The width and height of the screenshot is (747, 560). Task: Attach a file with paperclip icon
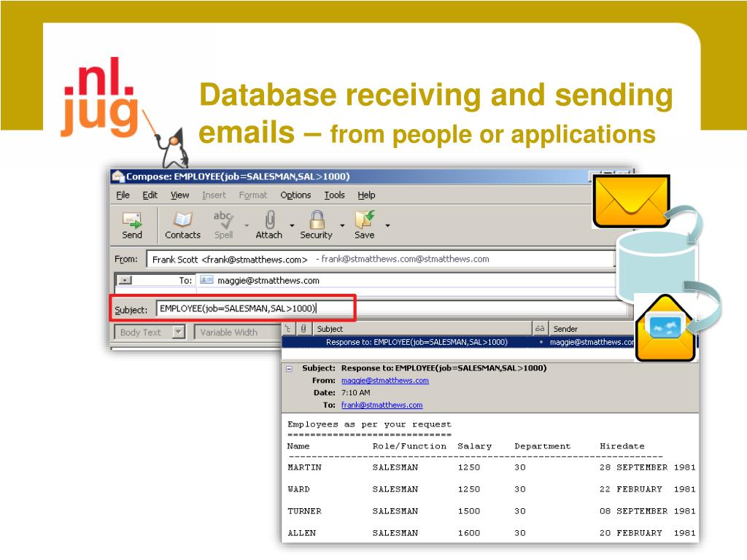pos(269,225)
